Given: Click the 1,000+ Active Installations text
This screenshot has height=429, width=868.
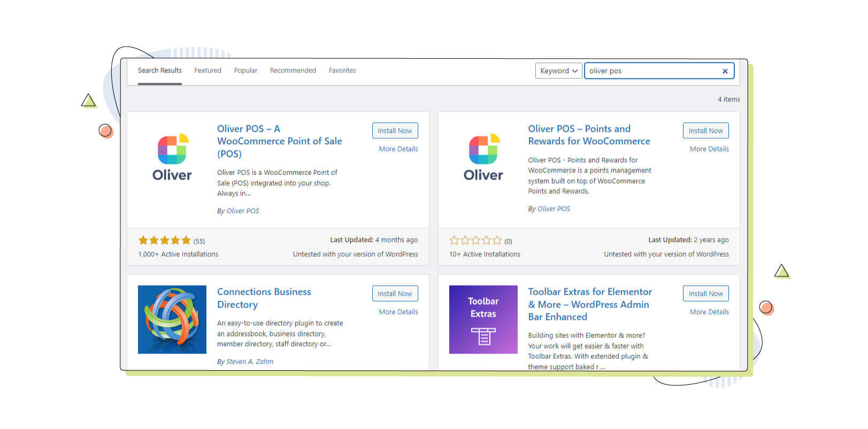Looking at the screenshot, I should [x=178, y=254].
